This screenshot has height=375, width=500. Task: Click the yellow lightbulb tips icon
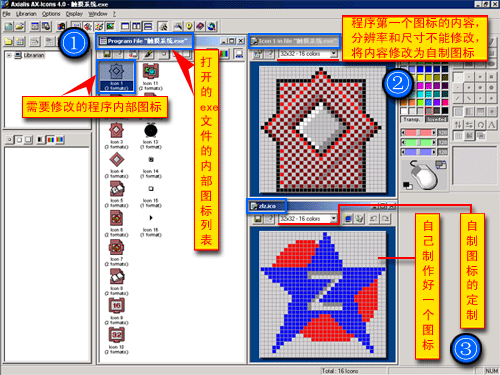click(x=189, y=26)
